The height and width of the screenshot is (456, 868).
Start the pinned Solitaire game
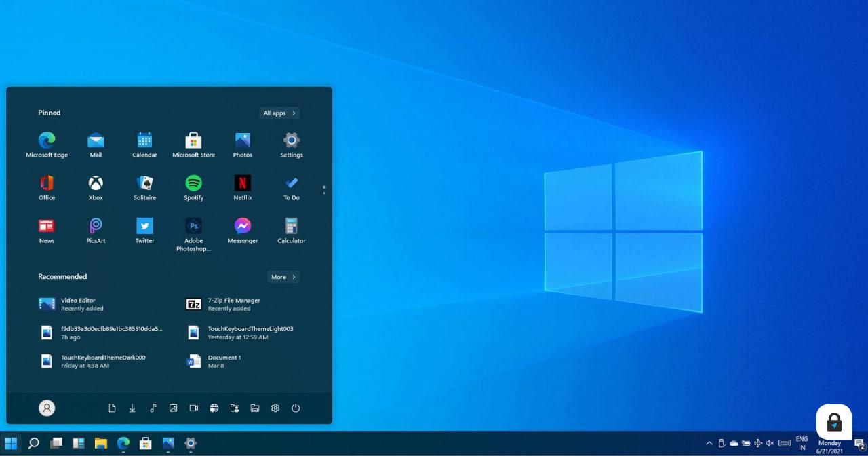tap(144, 187)
